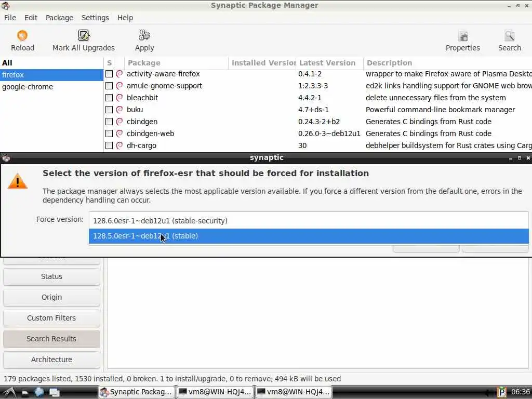Click the Mark All Upgrades icon
The image size is (532, 399).
84,35
